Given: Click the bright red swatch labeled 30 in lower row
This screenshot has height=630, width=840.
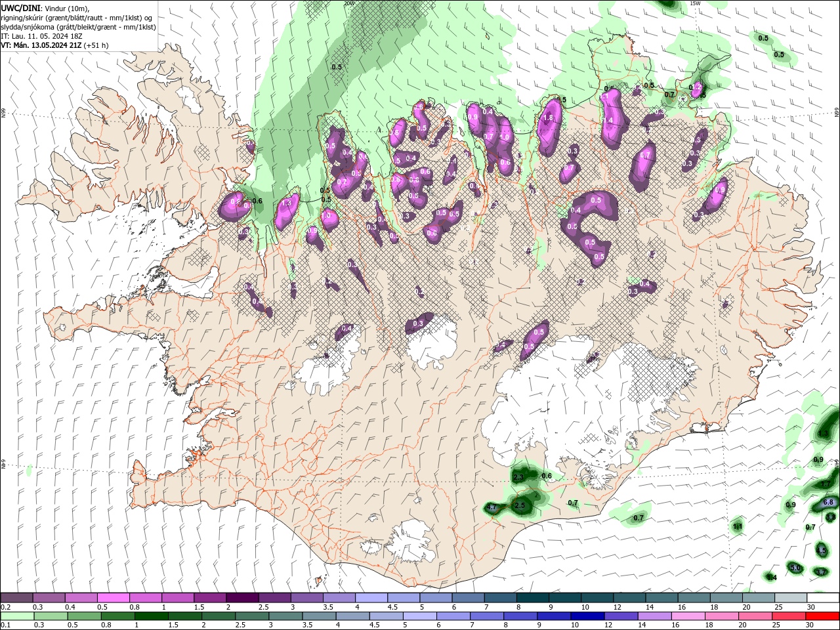Looking at the screenshot, I should [x=822, y=616].
